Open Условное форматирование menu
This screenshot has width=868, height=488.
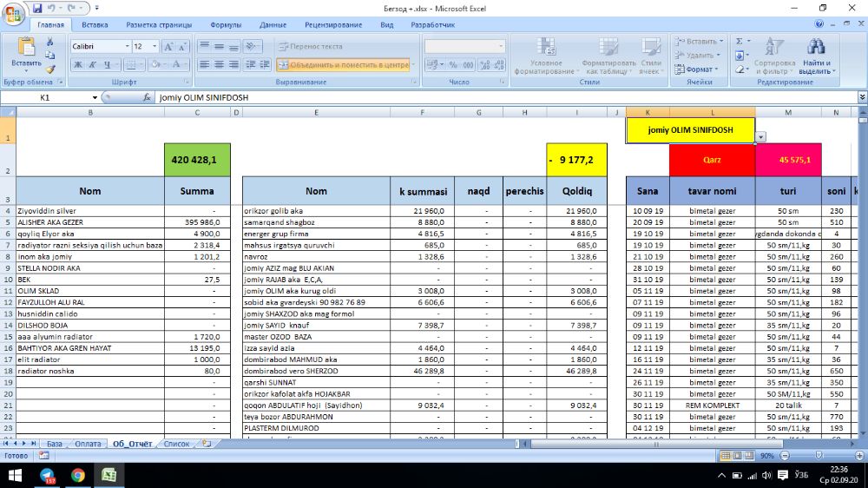(546, 56)
